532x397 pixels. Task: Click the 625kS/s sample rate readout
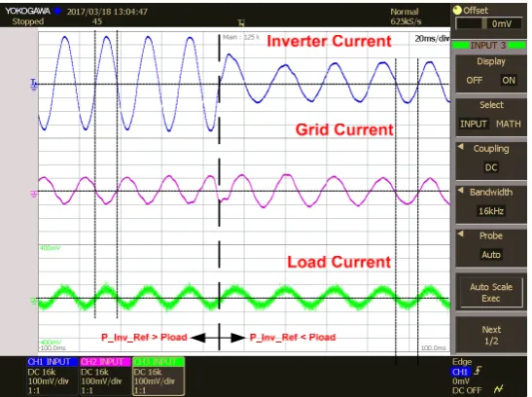(x=406, y=21)
